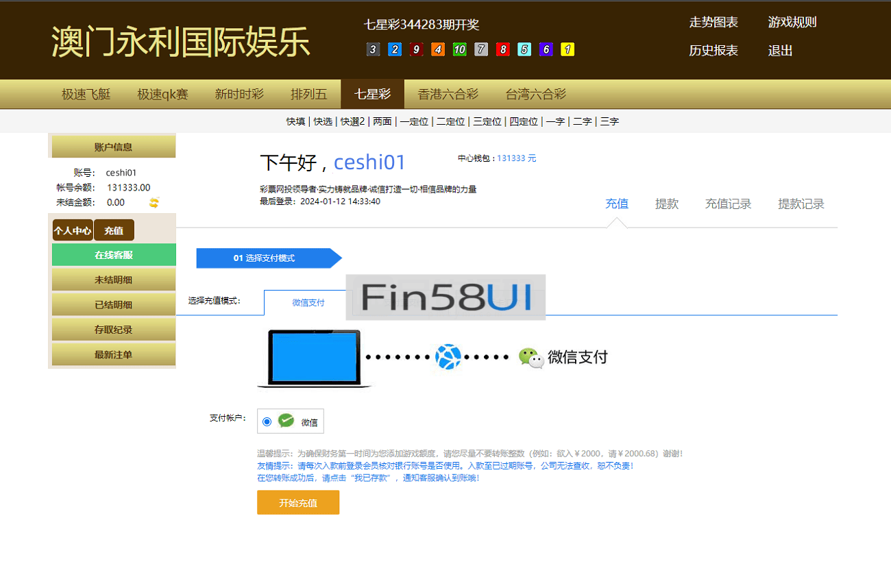Switch to the 提款 tab
891x588 pixels.
667,203
